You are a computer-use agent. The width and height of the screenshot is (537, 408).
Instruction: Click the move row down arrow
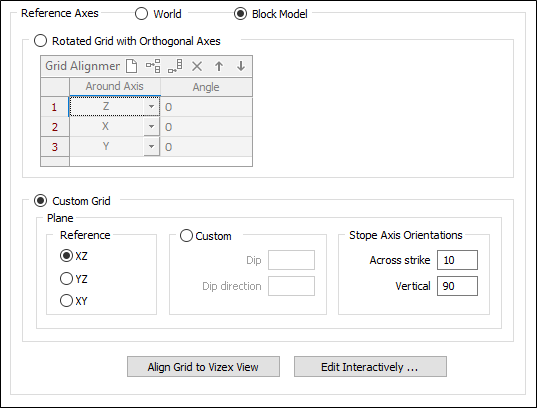coord(241,66)
